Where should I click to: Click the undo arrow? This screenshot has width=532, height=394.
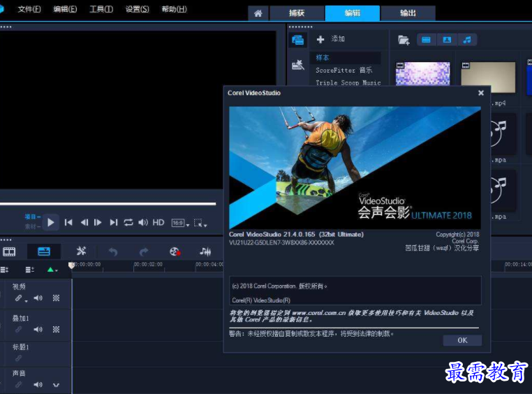coord(113,251)
